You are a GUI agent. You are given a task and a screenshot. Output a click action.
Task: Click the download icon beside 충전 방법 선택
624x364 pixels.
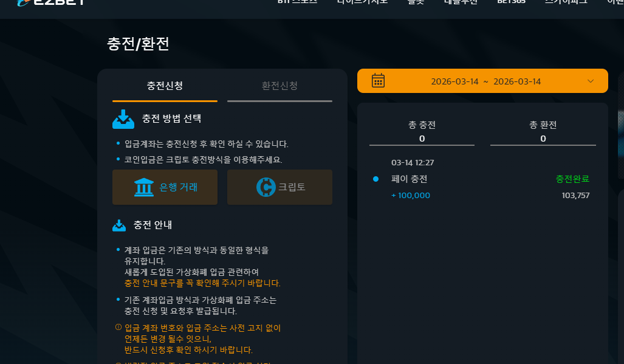123,119
